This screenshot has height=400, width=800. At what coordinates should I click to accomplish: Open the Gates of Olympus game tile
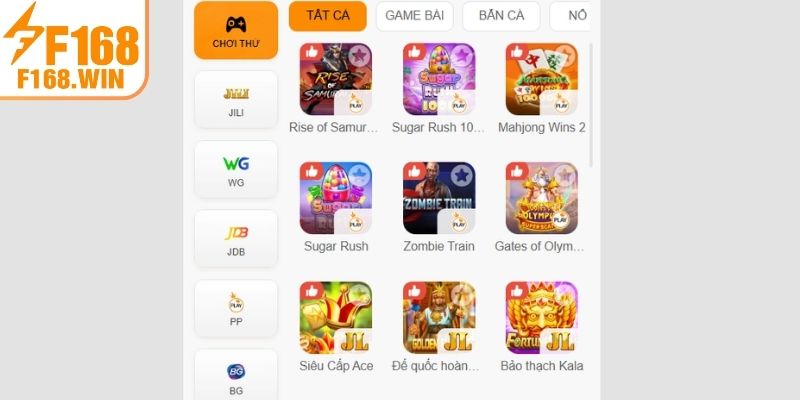pyautogui.click(x=542, y=198)
